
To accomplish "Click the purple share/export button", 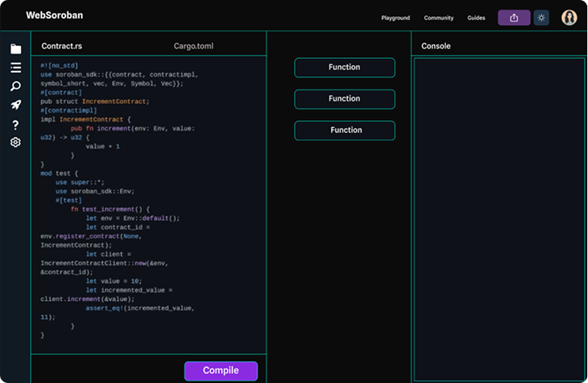I will pos(514,18).
